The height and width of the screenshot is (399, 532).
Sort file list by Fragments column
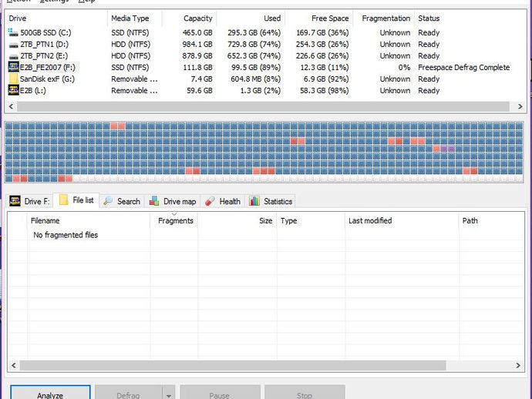click(174, 221)
